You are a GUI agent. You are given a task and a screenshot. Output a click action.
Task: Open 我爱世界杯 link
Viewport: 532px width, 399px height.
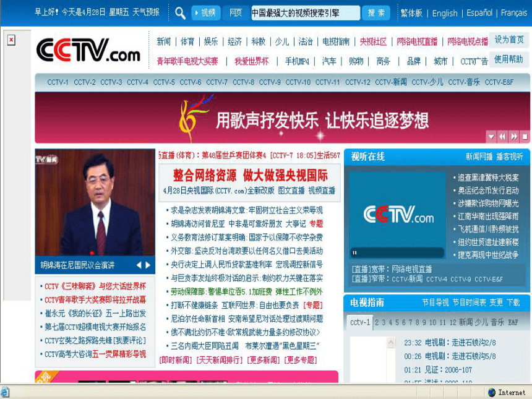point(251,61)
